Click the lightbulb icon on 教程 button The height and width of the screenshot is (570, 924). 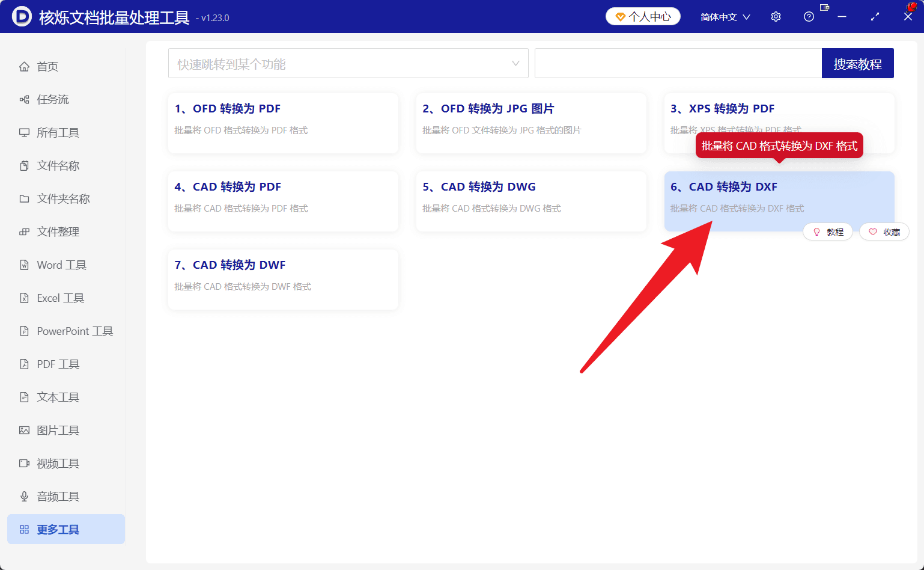pos(816,231)
